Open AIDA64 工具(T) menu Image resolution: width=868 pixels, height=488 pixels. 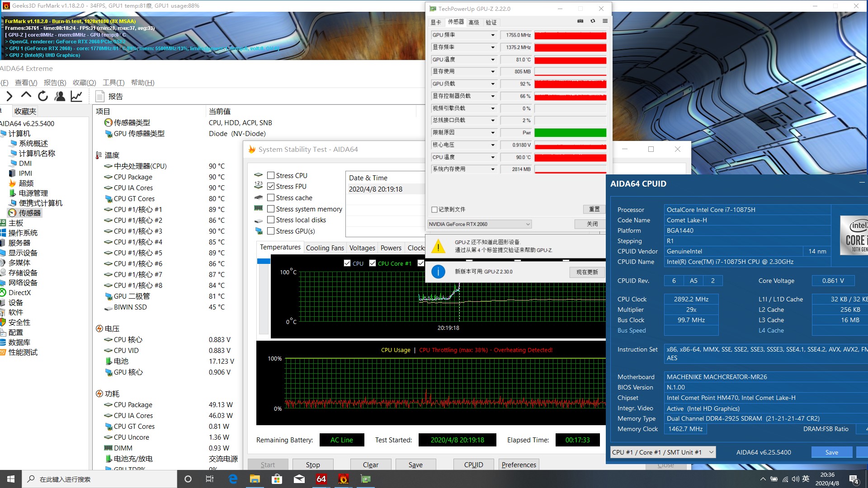113,82
